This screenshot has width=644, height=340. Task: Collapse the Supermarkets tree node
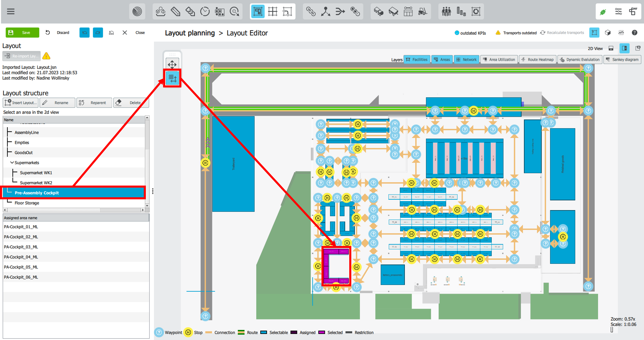12,163
